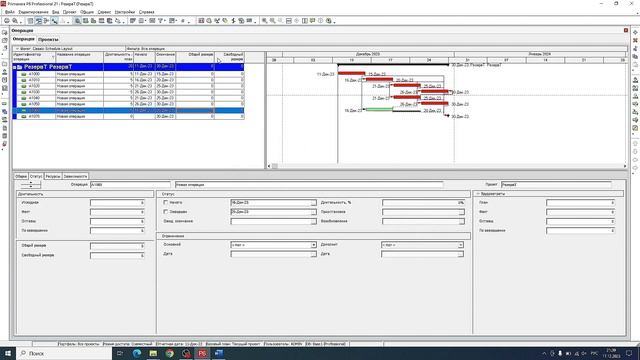The width and height of the screenshot is (640, 360).
Task: Click the red close panel icon
Action: click(x=626, y=30)
